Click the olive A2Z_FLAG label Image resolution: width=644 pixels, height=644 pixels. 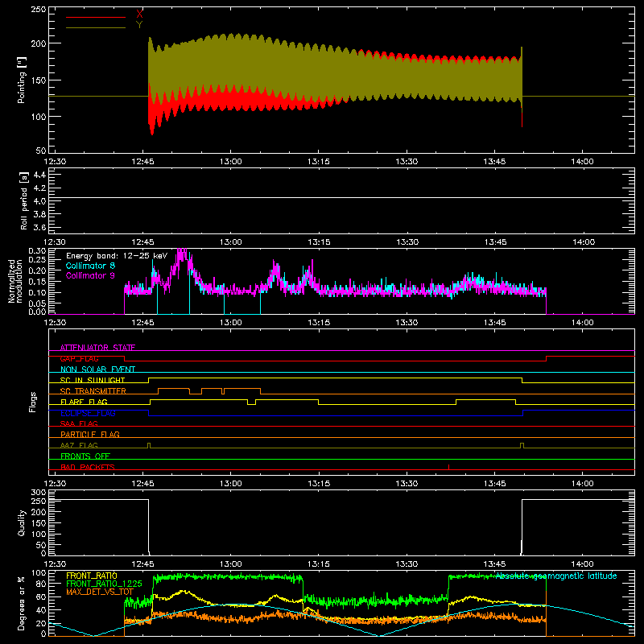tap(79, 445)
